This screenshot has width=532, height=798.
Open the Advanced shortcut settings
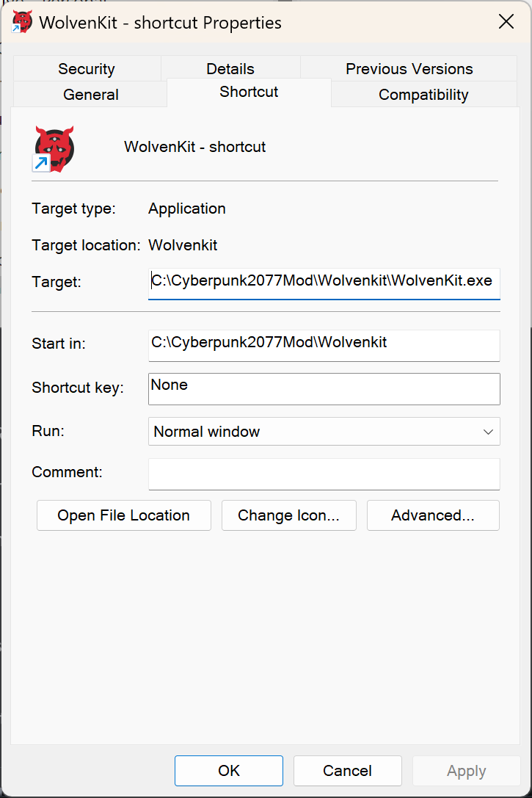pyautogui.click(x=433, y=515)
